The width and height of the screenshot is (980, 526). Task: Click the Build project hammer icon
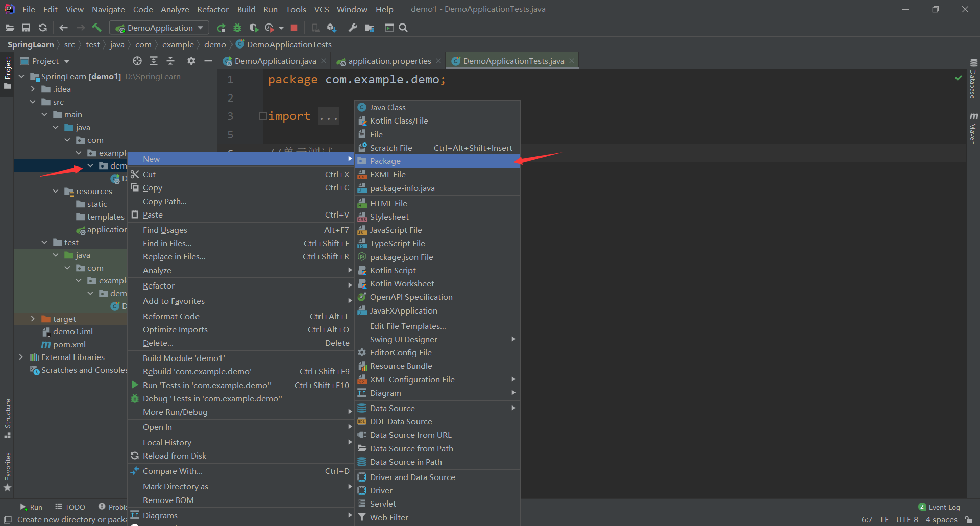pos(96,28)
